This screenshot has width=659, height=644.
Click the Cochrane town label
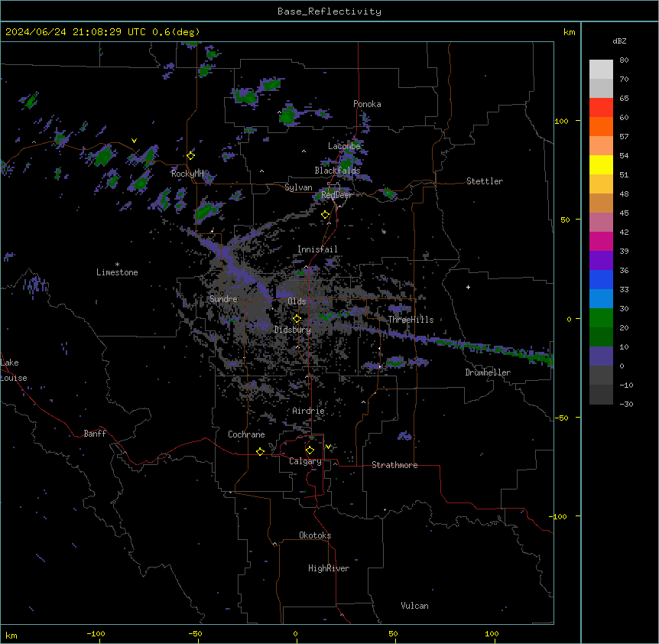pos(246,434)
